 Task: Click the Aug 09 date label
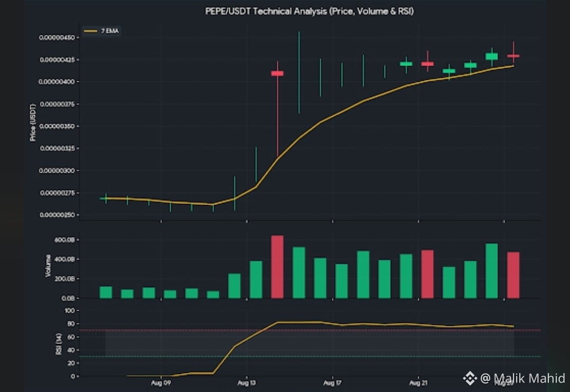pyautogui.click(x=161, y=383)
